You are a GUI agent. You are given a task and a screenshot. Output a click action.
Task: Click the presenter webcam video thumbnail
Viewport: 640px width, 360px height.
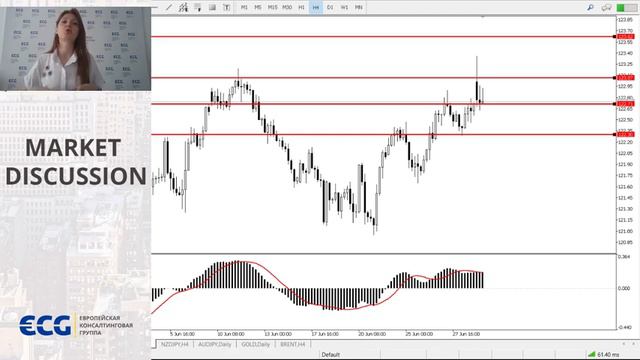76,49
